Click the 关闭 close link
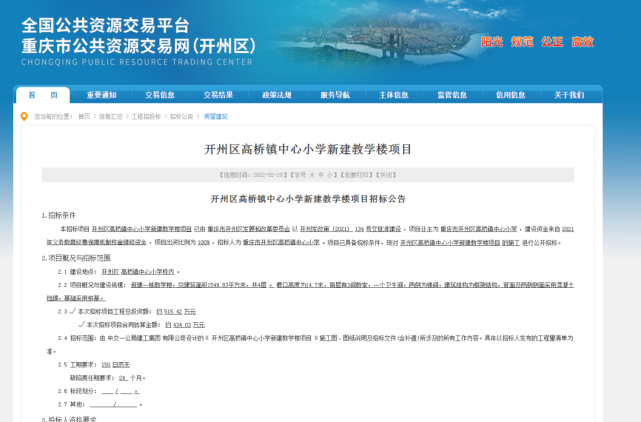This screenshot has width=641, height=422. [x=385, y=175]
